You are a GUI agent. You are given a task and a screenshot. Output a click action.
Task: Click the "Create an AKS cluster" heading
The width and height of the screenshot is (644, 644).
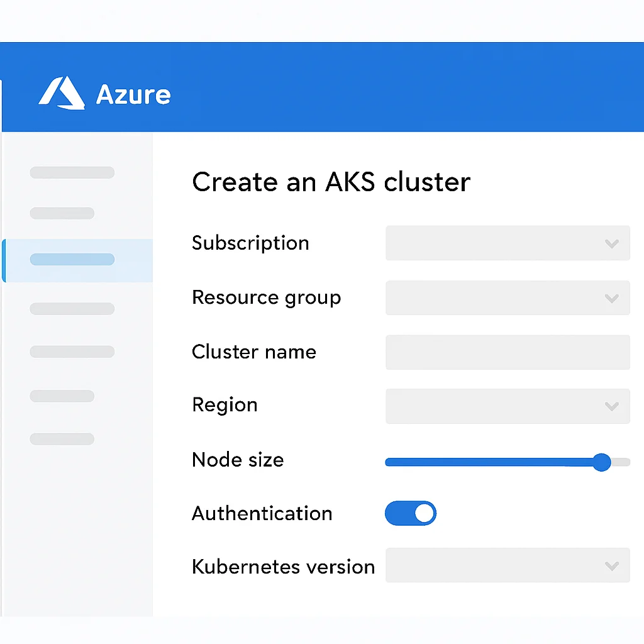pos(331,182)
